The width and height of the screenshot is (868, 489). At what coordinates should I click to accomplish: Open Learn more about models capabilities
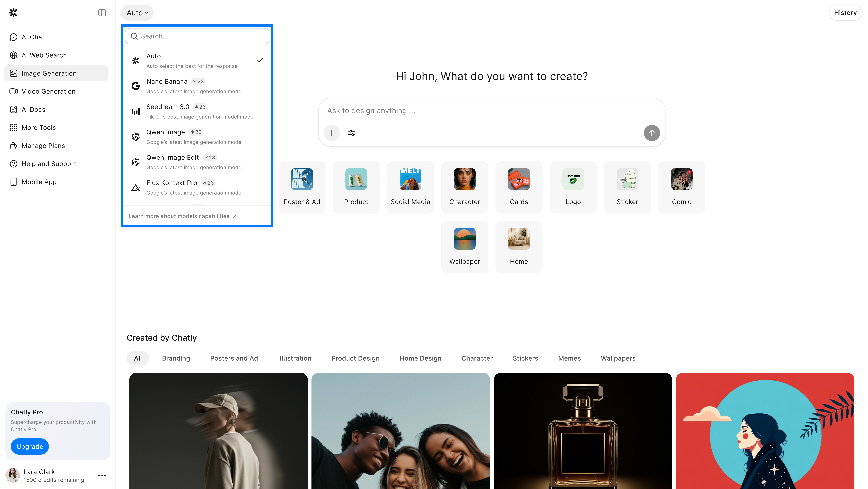click(x=182, y=216)
